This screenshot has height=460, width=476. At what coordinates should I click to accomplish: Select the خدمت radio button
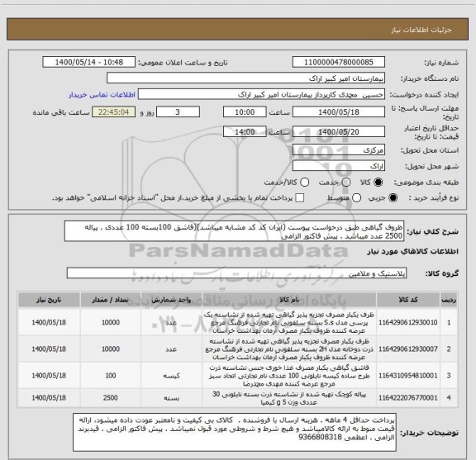(346, 183)
